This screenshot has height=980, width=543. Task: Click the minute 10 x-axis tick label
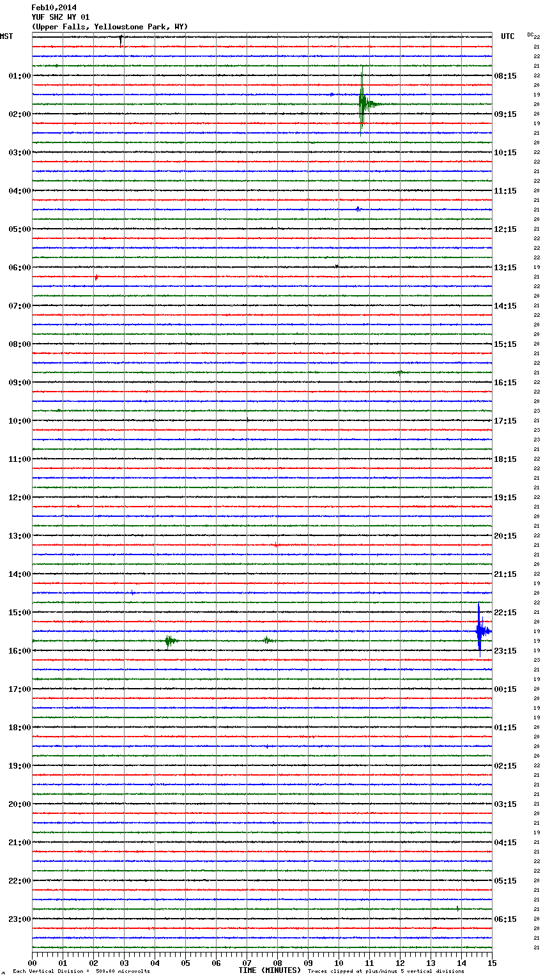click(339, 963)
